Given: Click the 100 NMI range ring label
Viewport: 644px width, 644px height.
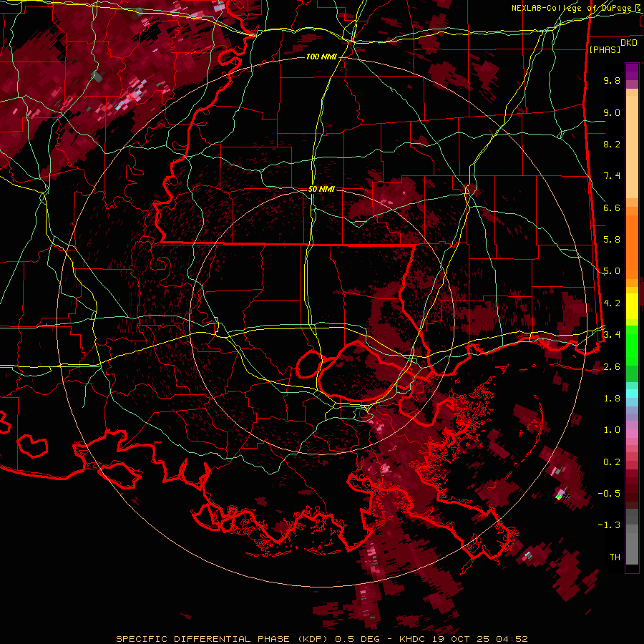Looking at the screenshot, I should [x=321, y=57].
